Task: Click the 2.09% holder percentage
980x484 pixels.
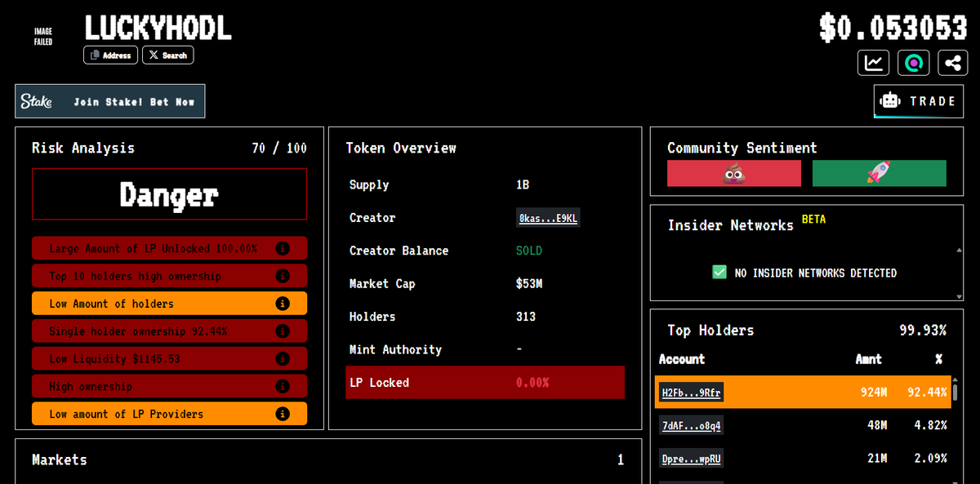Action: tap(930, 459)
